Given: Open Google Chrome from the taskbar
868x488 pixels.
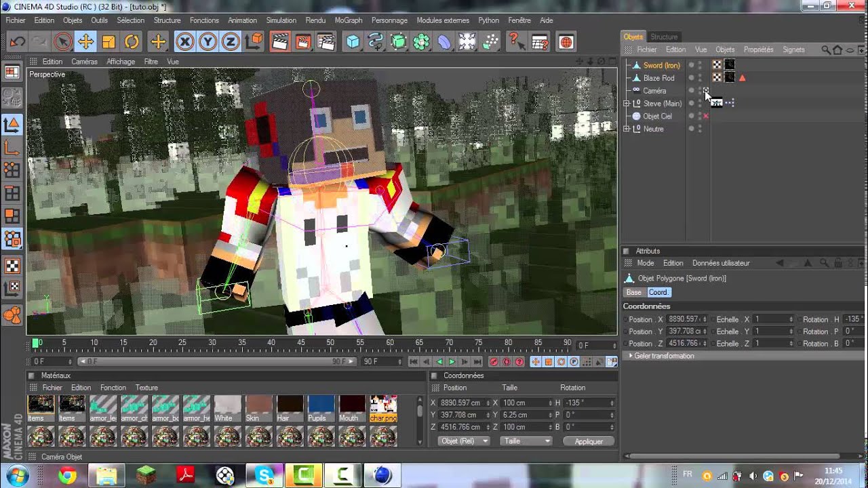Looking at the screenshot, I should click(67, 476).
